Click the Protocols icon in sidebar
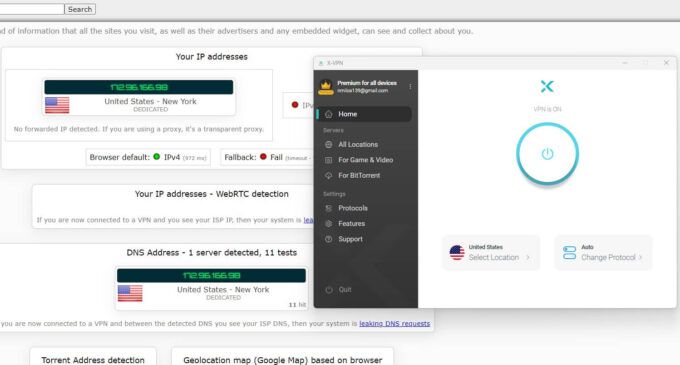This screenshot has width=680, height=365. pyautogui.click(x=329, y=208)
